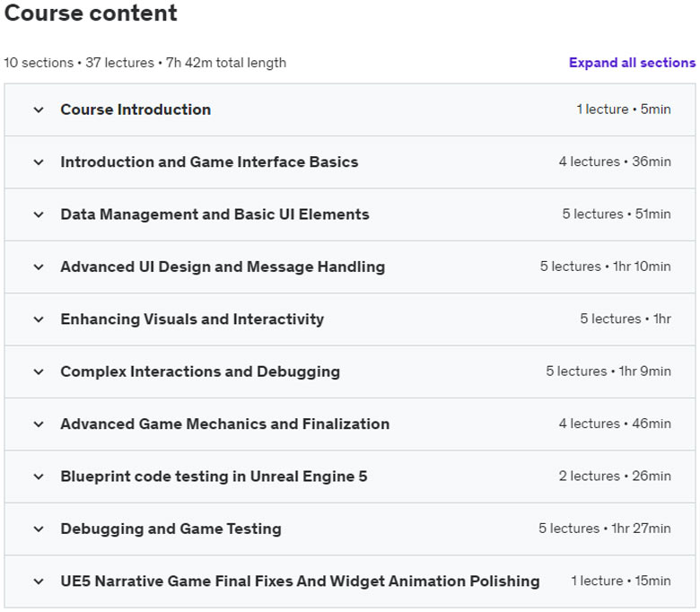
Task: Open Complex Interactions and Debugging title
Action: click(200, 372)
